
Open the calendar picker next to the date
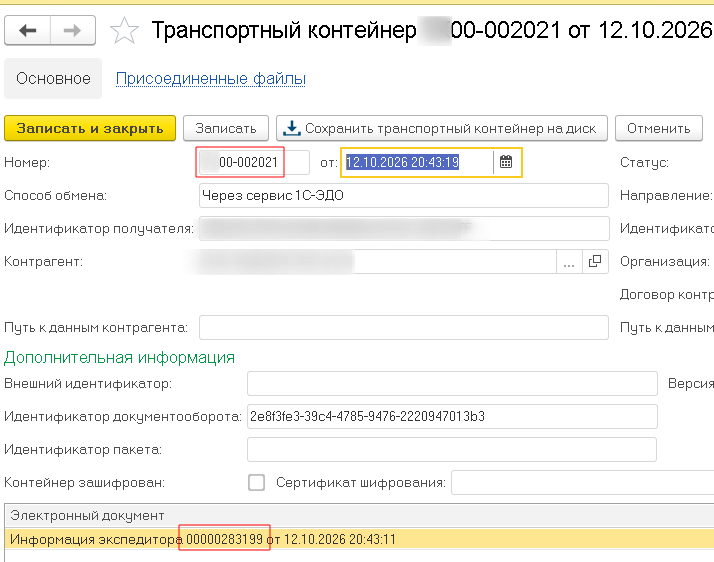coord(506,162)
